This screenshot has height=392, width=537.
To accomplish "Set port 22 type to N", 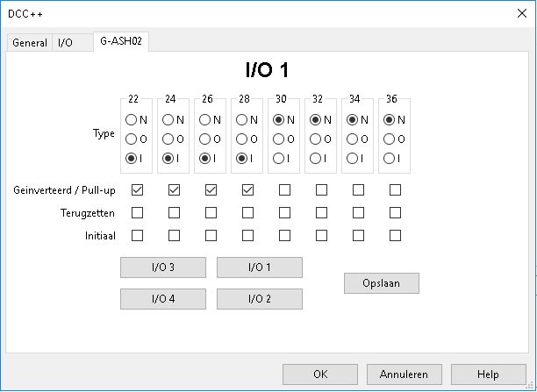I will tap(132, 119).
